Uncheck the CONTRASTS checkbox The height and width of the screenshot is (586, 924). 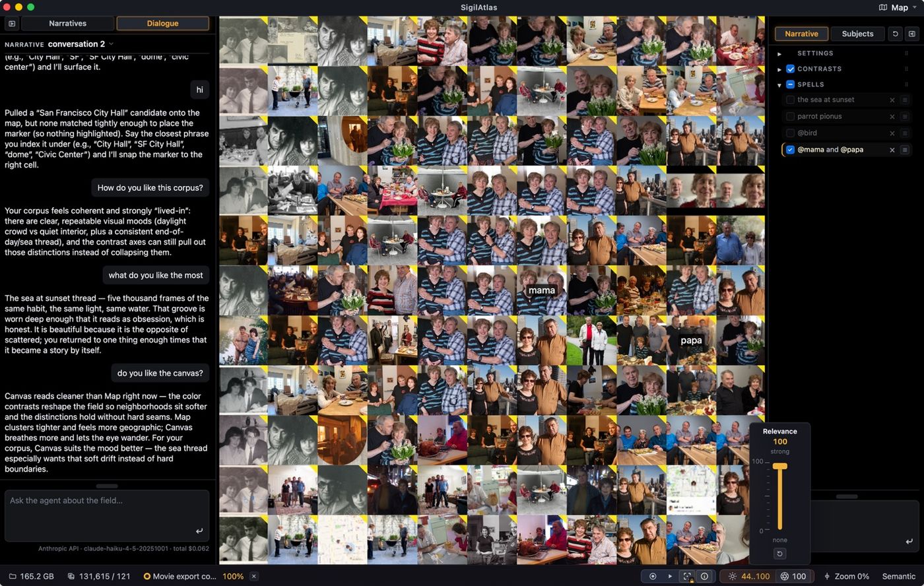[790, 69]
